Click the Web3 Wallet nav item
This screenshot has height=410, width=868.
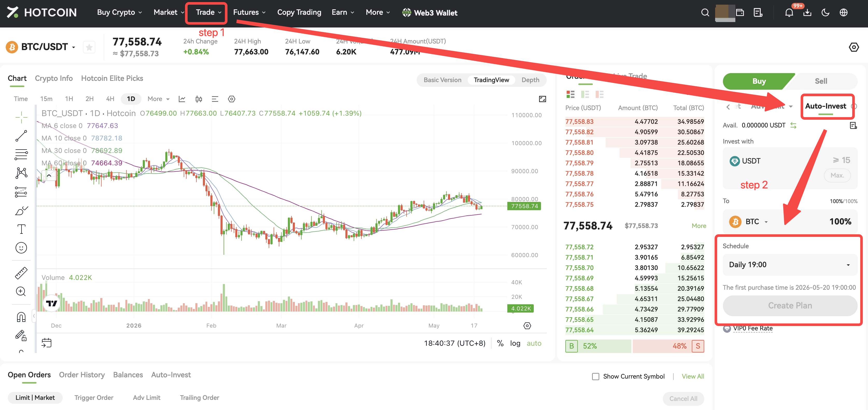click(430, 13)
